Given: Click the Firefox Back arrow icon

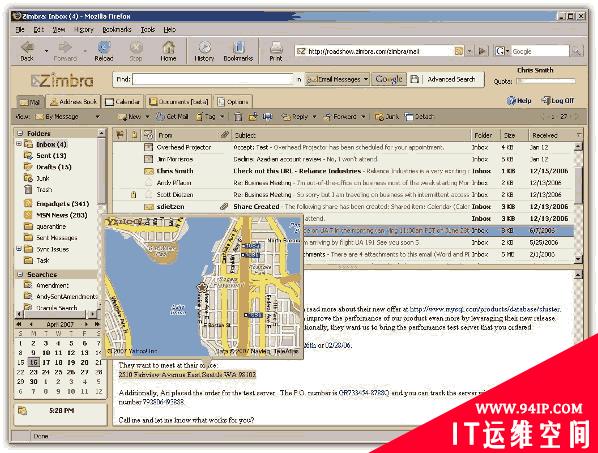Looking at the screenshot, I should [x=27, y=48].
